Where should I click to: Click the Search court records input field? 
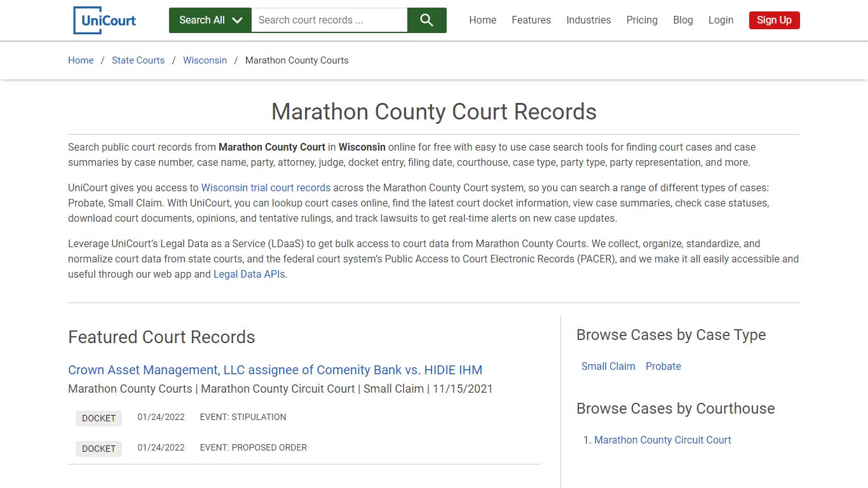329,20
